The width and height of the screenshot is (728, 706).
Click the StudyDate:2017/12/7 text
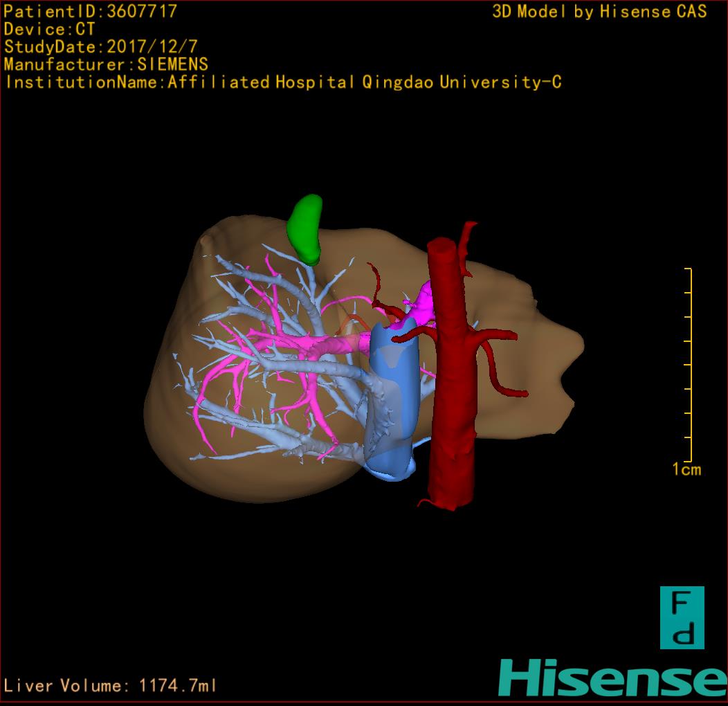[x=101, y=46]
